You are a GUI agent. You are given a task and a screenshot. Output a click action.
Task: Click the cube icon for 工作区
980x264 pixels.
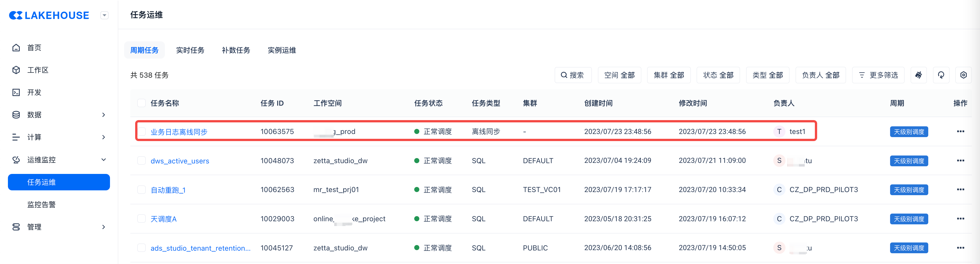(x=16, y=70)
